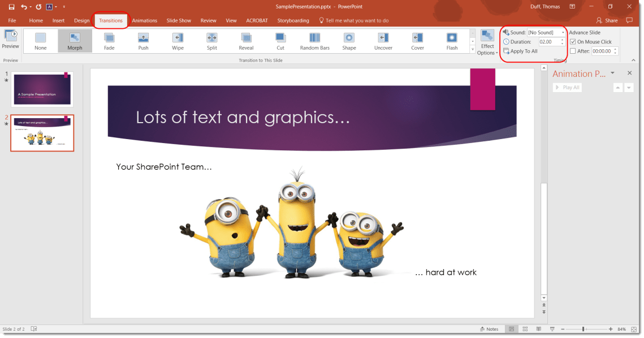
Task: Open the Sound dropdown
Action: (562, 32)
